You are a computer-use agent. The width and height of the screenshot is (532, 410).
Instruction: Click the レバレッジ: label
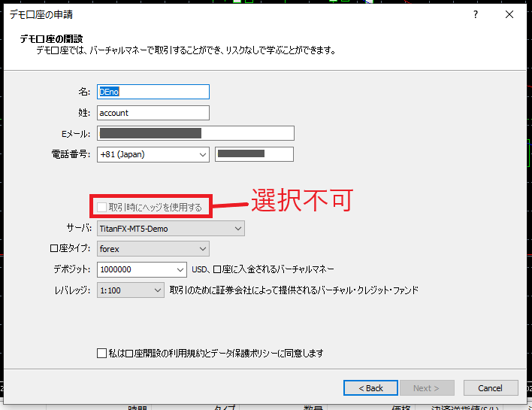[72, 290]
